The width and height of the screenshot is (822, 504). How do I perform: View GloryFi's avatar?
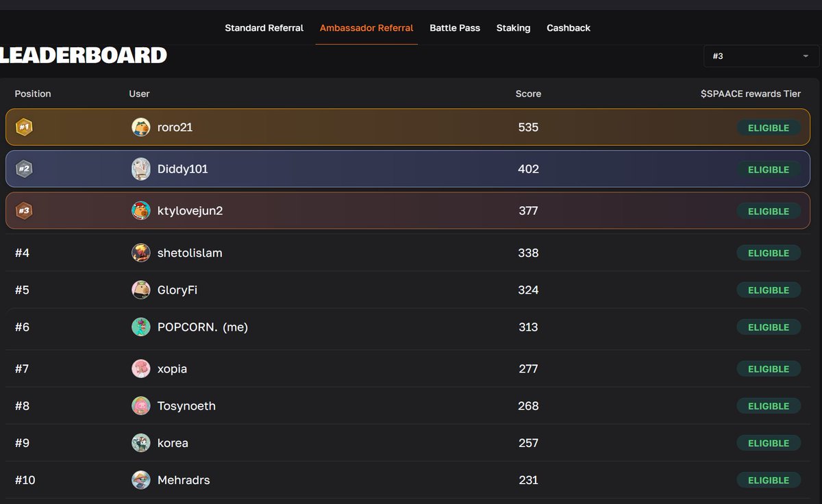click(x=140, y=290)
